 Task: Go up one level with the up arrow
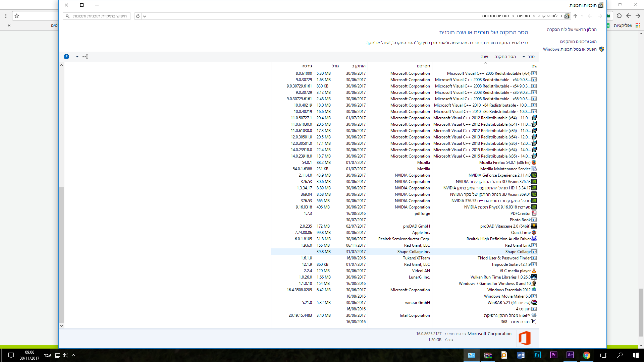[x=575, y=16]
